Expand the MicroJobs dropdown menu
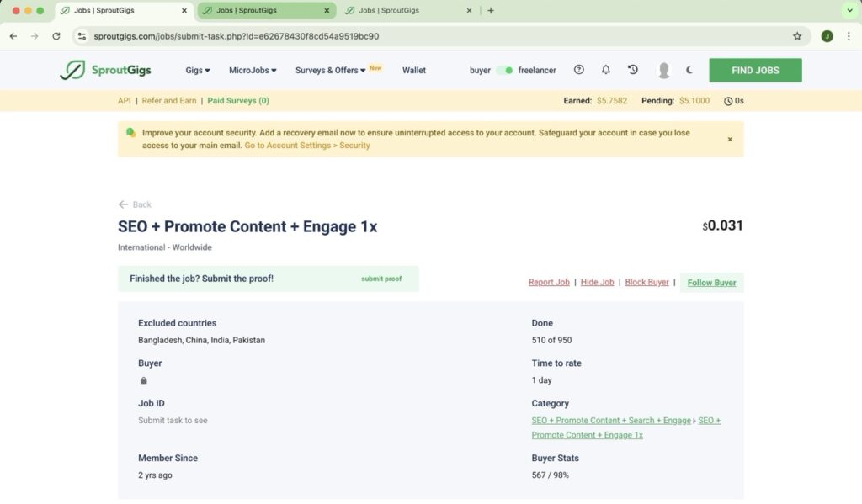The height and width of the screenshot is (504, 862). click(x=253, y=70)
